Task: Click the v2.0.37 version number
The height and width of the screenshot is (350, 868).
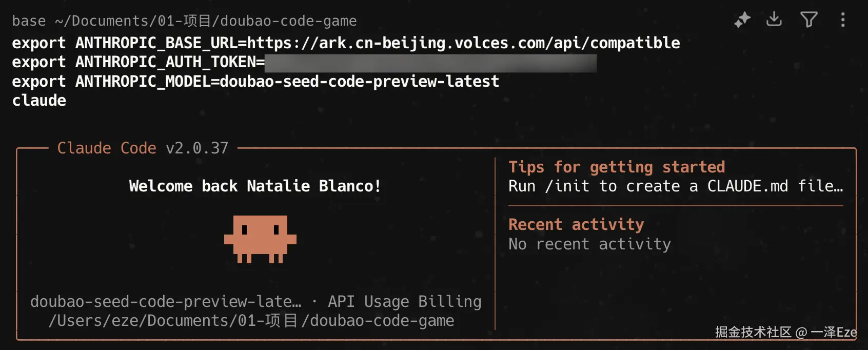Action: click(x=197, y=148)
